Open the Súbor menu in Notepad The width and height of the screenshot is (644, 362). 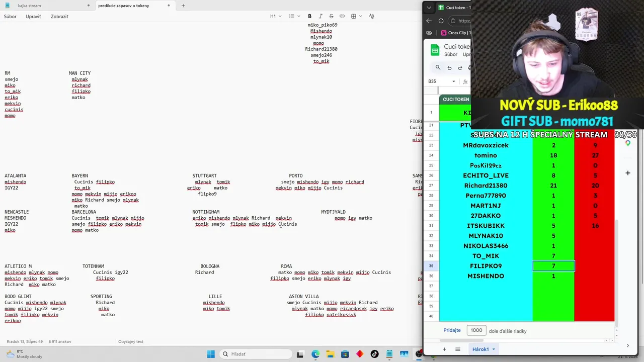pos(10,17)
